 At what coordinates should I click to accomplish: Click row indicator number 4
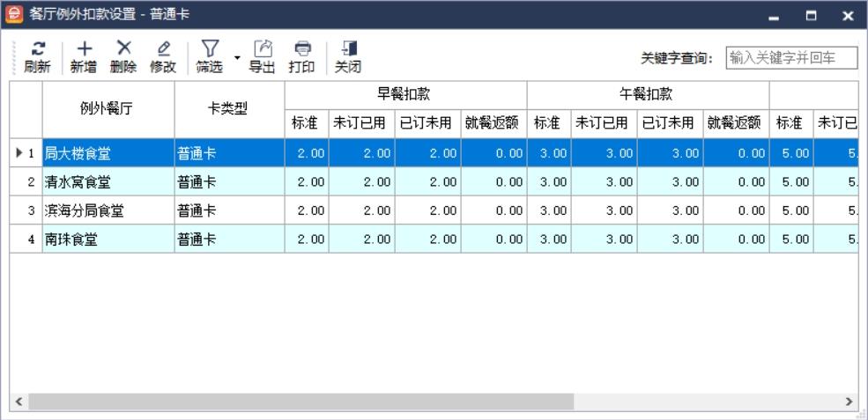pyautogui.click(x=26, y=239)
